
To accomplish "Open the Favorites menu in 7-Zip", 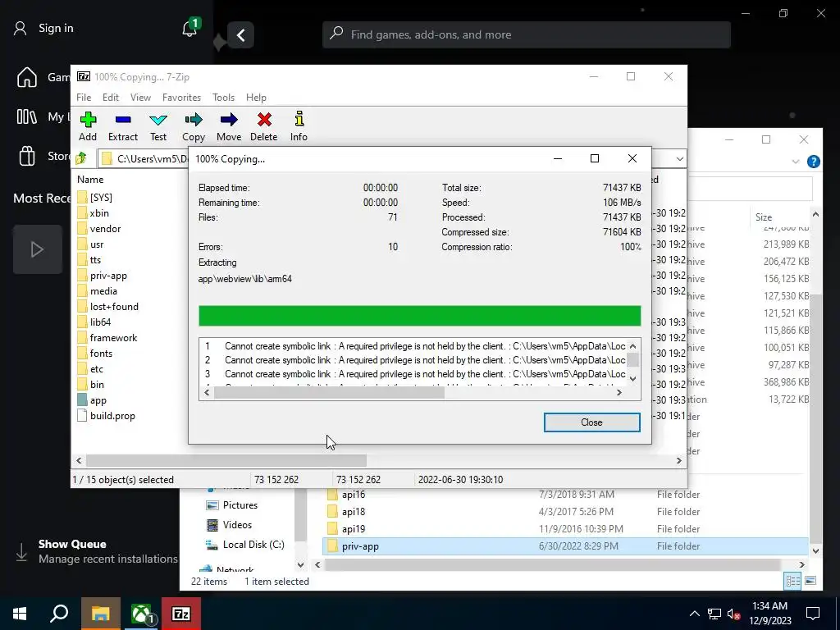I will [x=181, y=98].
